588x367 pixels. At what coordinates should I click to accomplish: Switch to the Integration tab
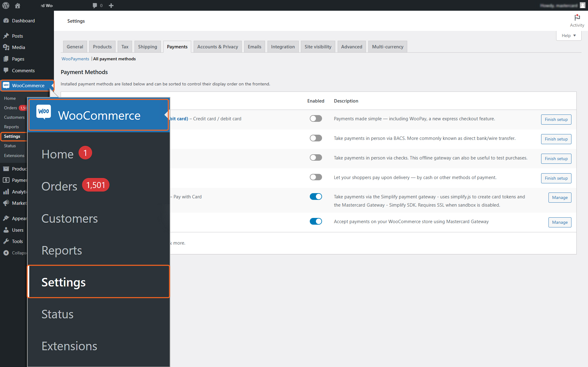click(x=283, y=47)
